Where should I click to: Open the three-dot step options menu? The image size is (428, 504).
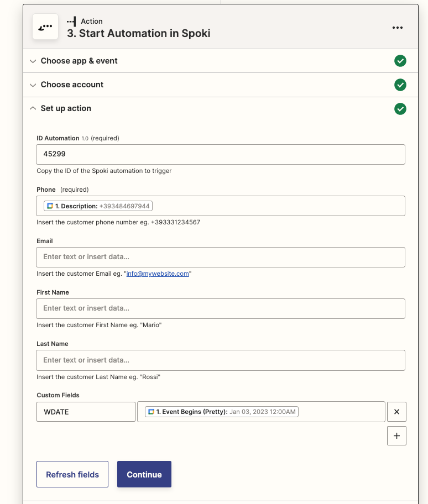point(397,28)
